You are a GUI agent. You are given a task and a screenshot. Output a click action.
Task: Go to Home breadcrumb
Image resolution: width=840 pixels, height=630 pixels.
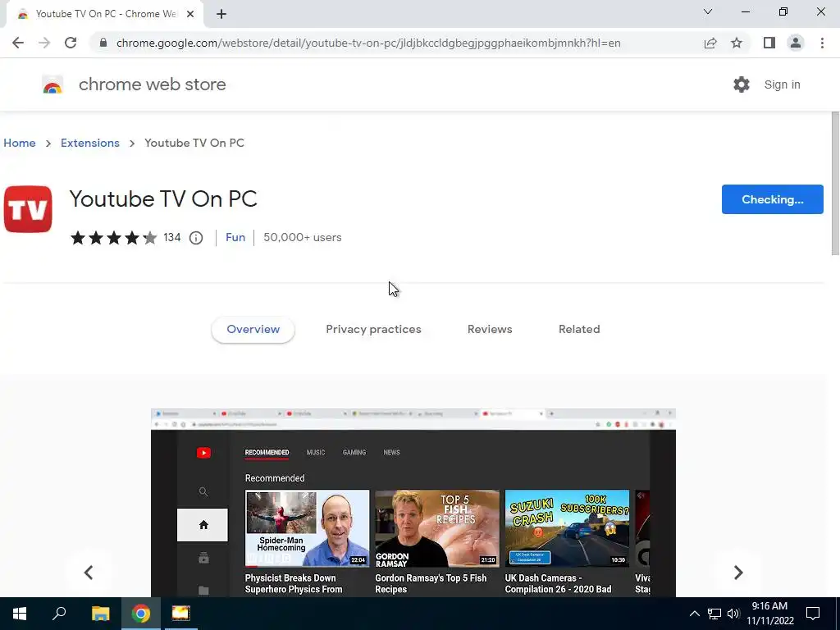coord(20,143)
